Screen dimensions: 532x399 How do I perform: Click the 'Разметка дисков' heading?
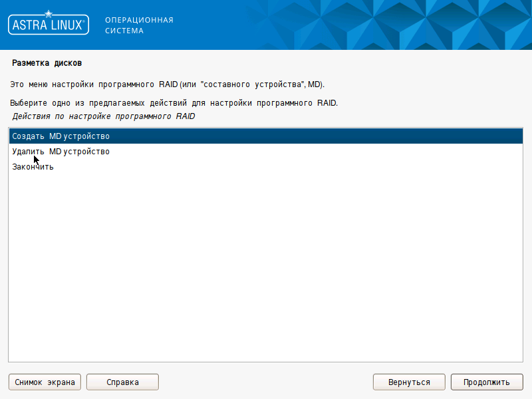click(x=47, y=63)
